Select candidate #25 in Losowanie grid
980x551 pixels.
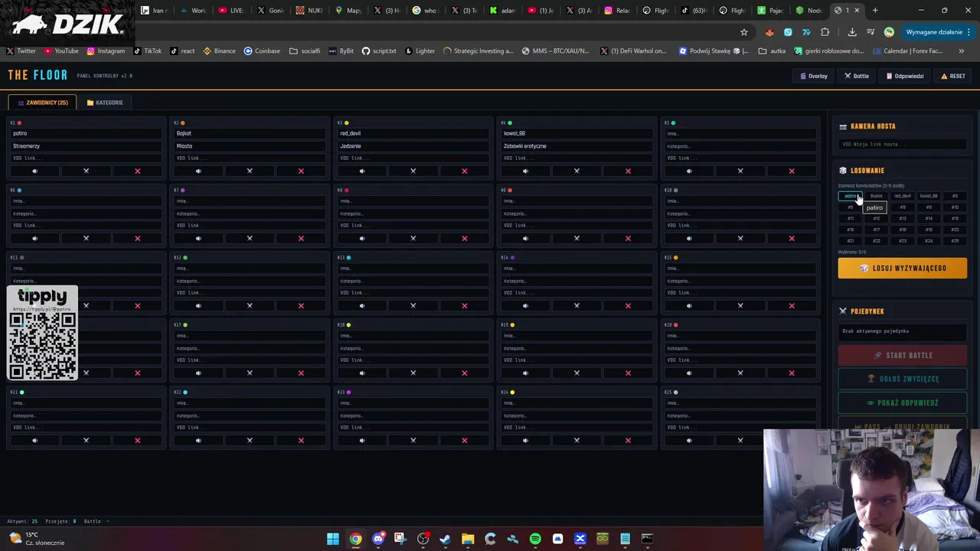coord(955,241)
